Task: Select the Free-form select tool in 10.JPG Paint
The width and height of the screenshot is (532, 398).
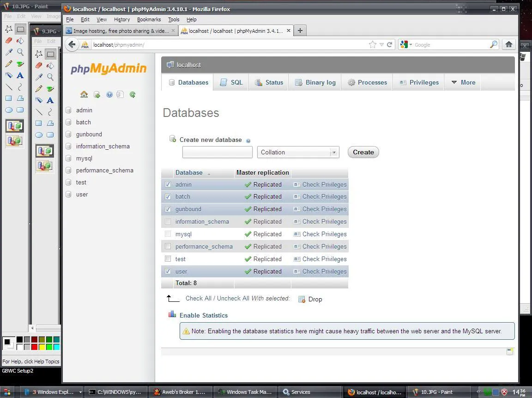Action: pos(9,29)
